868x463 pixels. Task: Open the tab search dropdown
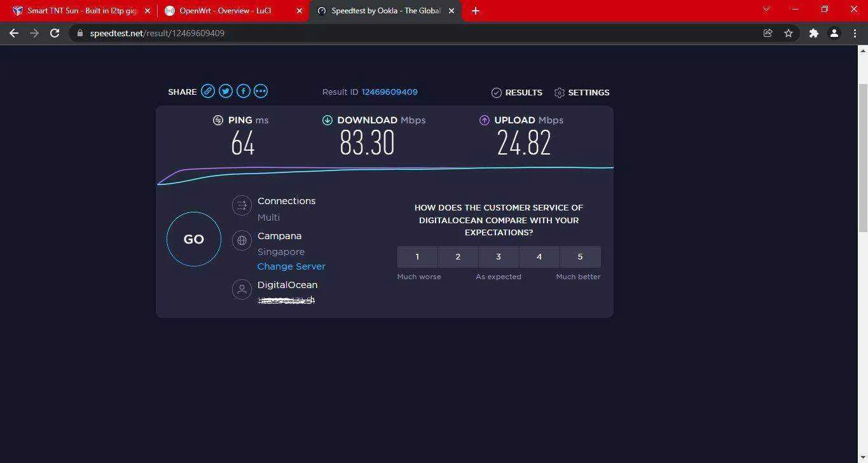point(766,9)
